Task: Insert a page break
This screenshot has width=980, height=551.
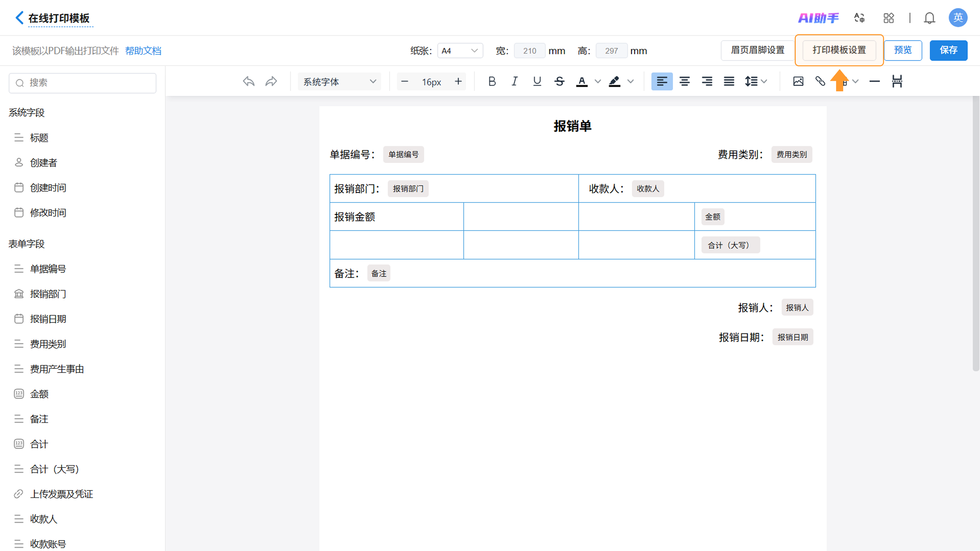Action: click(897, 81)
